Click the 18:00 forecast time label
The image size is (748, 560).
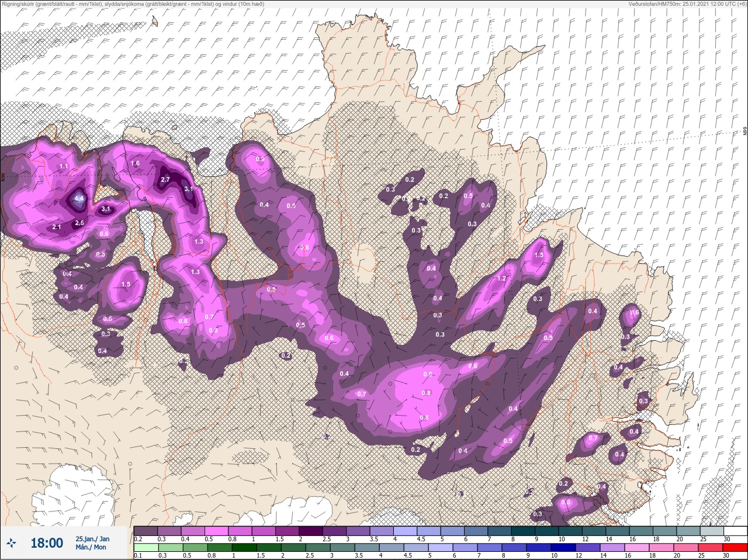(47, 543)
